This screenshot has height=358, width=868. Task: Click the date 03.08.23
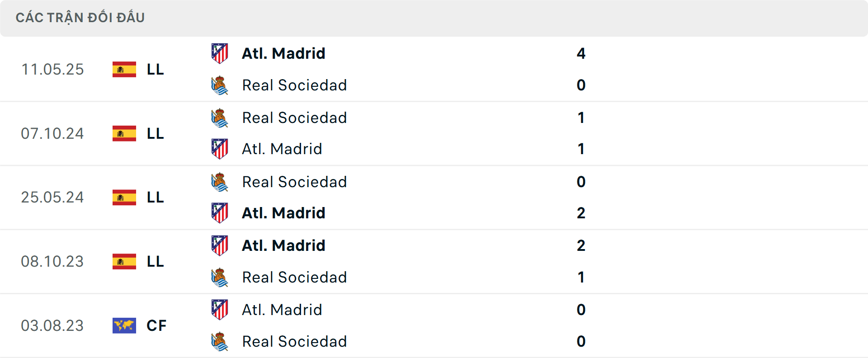(52, 325)
